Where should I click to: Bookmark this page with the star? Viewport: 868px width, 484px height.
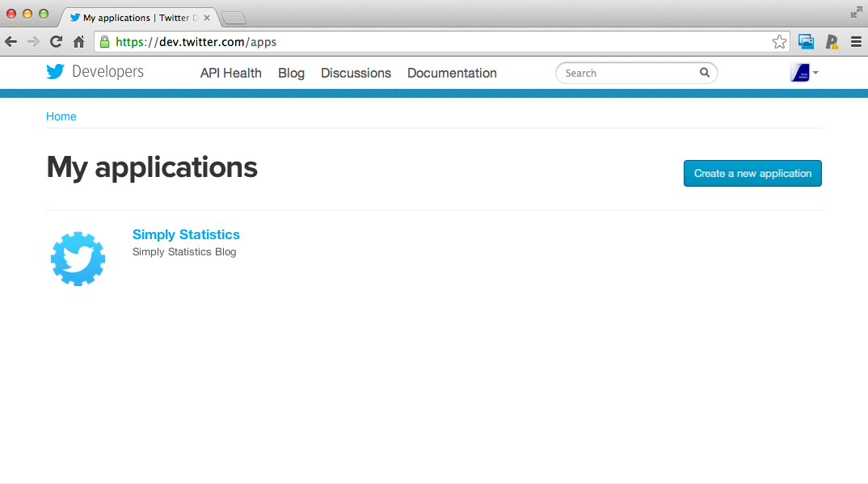[x=779, y=41]
